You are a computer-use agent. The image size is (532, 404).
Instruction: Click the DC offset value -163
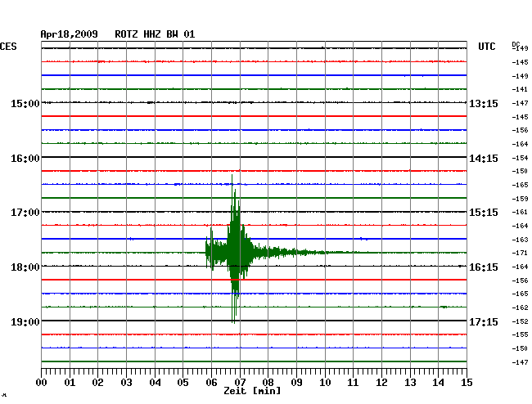[x=520, y=240]
